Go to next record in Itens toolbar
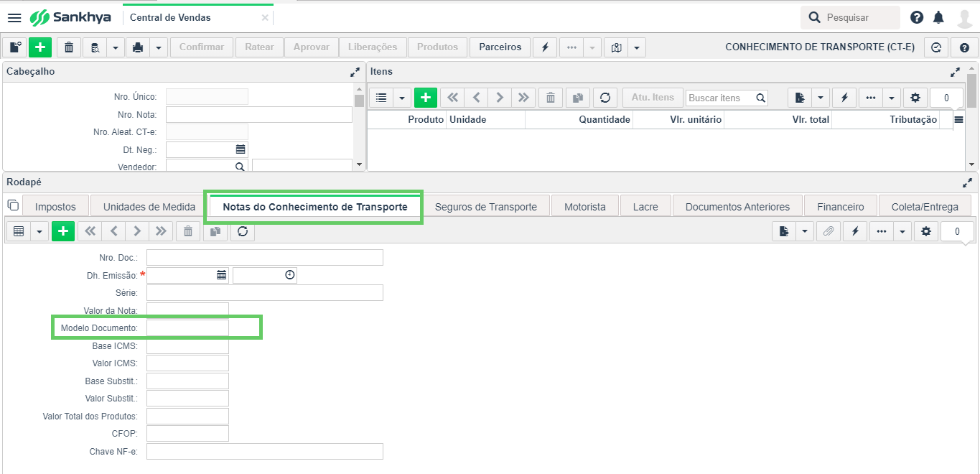 coord(500,98)
